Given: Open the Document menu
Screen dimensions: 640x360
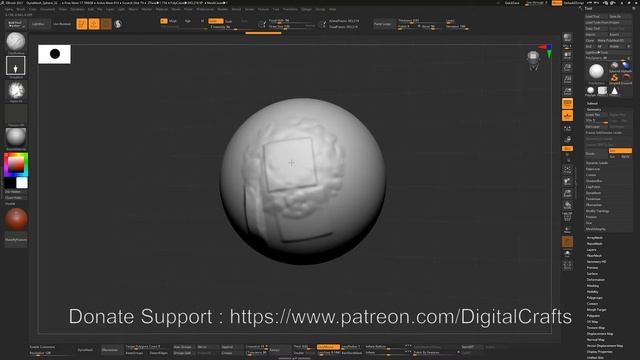Looking at the screenshot, I should coord(47,9).
